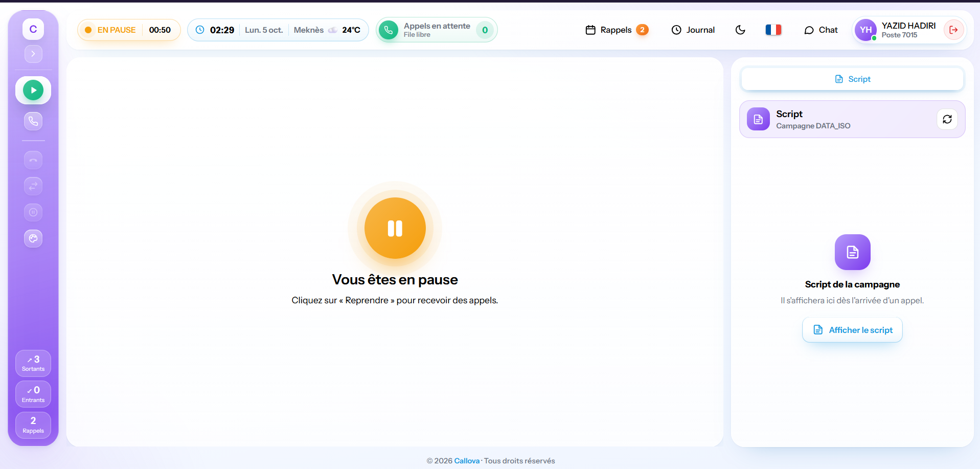Click the waiting calls count badge 0
This screenshot has width=980, height=469.
tap(485, 30)
